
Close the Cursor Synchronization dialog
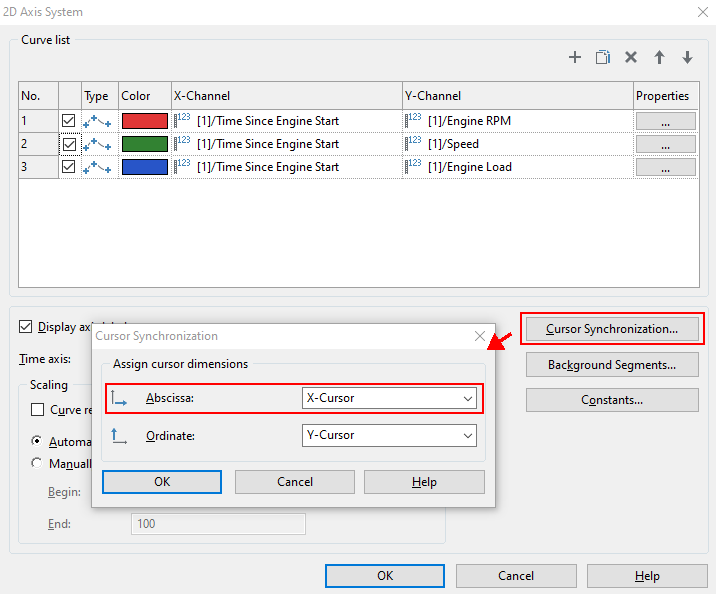tap(480, 337)
